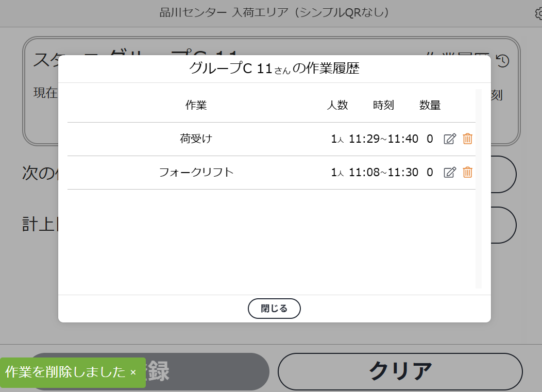Select the 荷受け row name
Screen dimensions: 542x392
point(196,139)
